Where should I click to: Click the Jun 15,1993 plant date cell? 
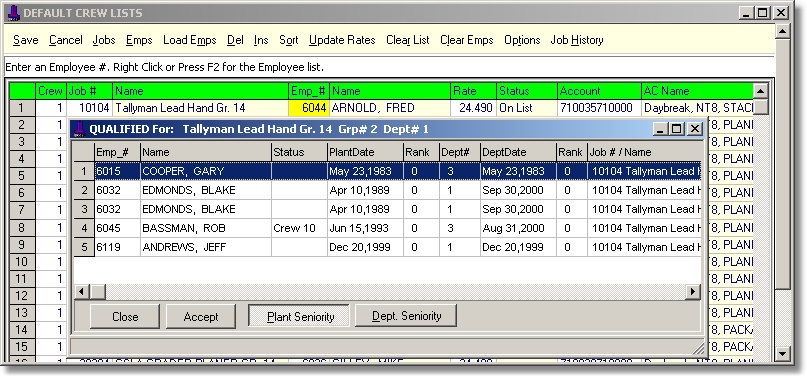click(365, 228)
